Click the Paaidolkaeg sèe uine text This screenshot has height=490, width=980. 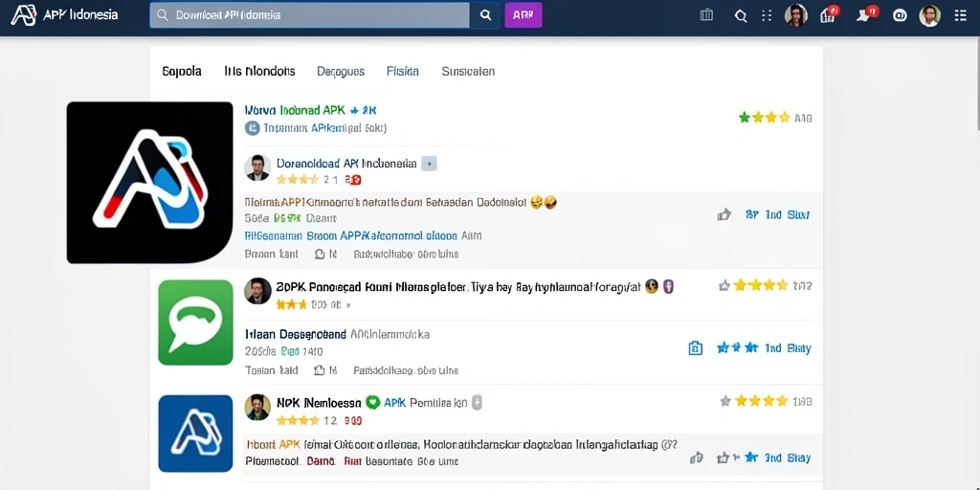(406, 370)
